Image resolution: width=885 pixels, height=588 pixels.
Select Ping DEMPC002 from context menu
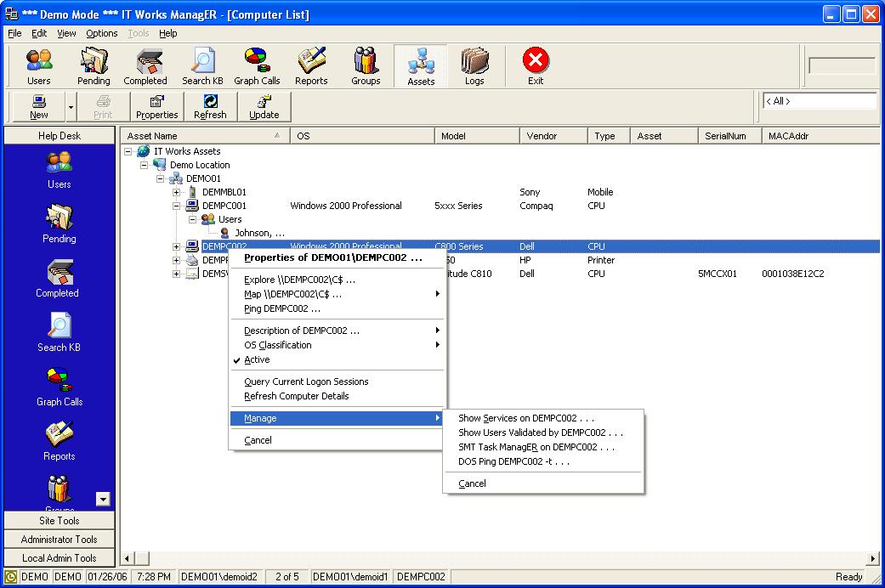tap(281, 308)
